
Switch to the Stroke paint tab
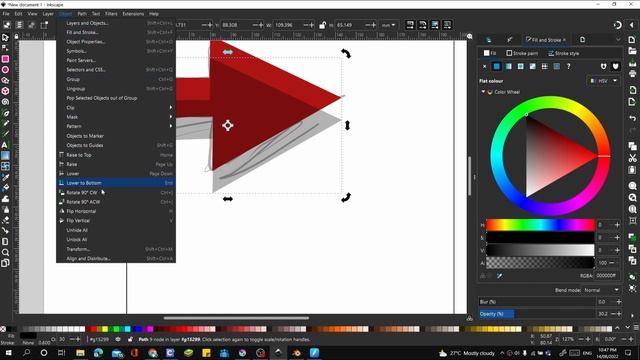(522, 53)
